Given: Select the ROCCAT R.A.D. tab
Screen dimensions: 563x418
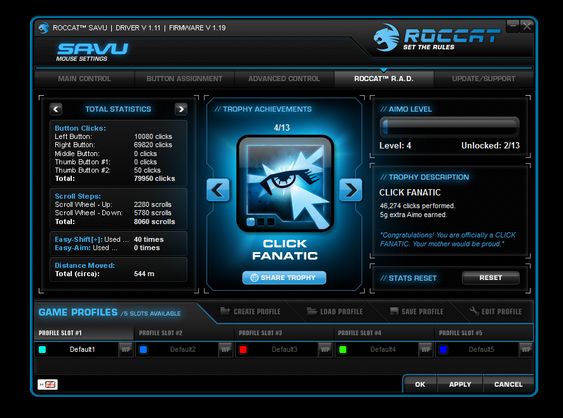Looking at the screenshot, I should point(384,79).
